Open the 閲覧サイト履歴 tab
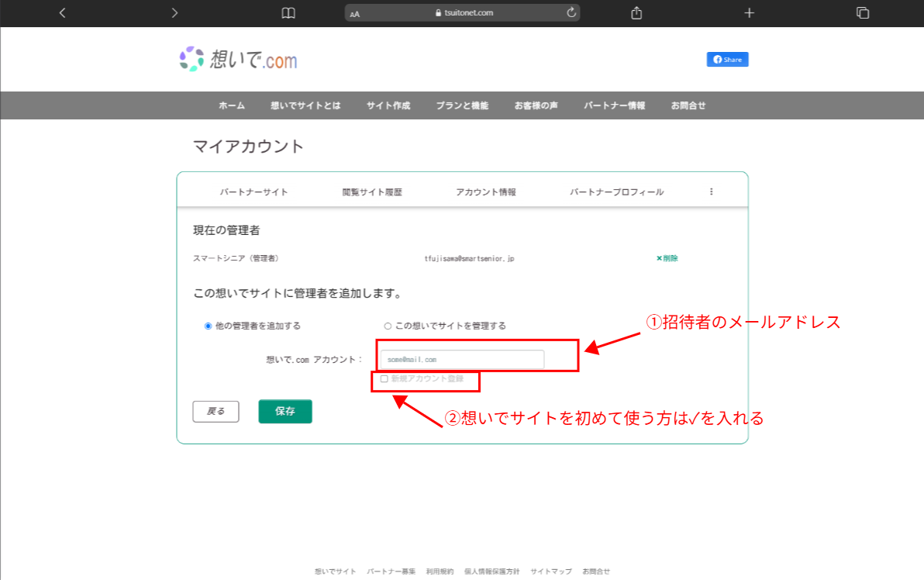Image resolution: width=924 pixels, height=580 pixels. pyautogui.click(x=372, y=192)
